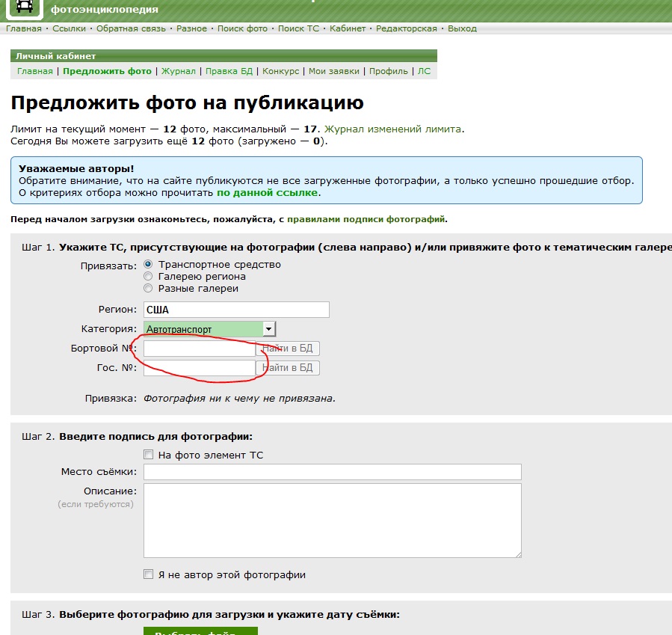Open Ссылки in the top menu
Screen dimensions: 672x635
[69, 28]
